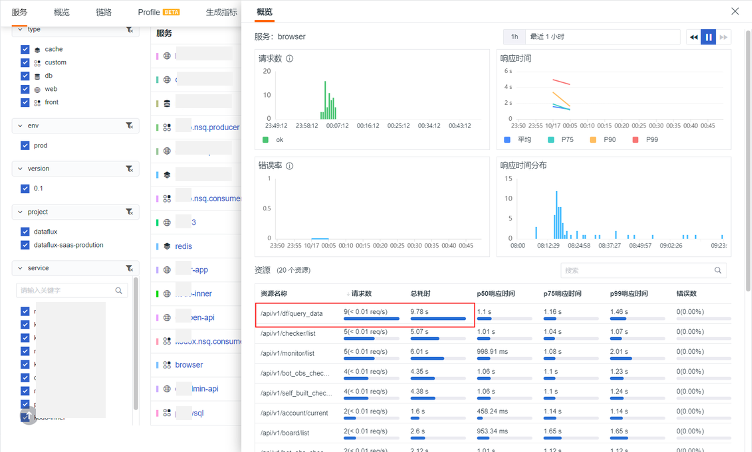Open the redis service link

pyautogui.click(x=184, y=246)
